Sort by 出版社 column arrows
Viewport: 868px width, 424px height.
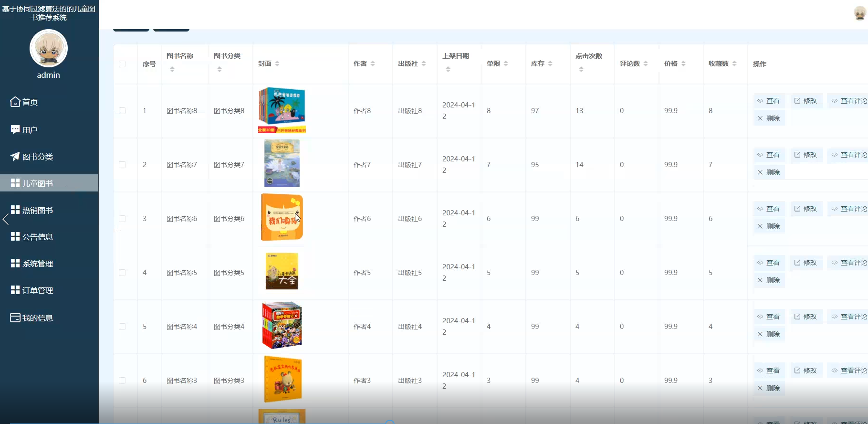pyautogui.click(x=424, y=64)
